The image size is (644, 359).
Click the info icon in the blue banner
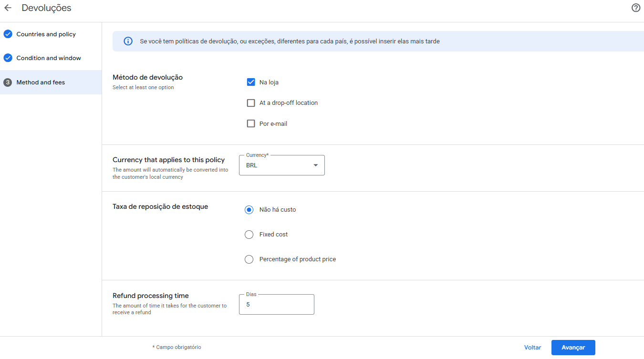pos(128,41)
